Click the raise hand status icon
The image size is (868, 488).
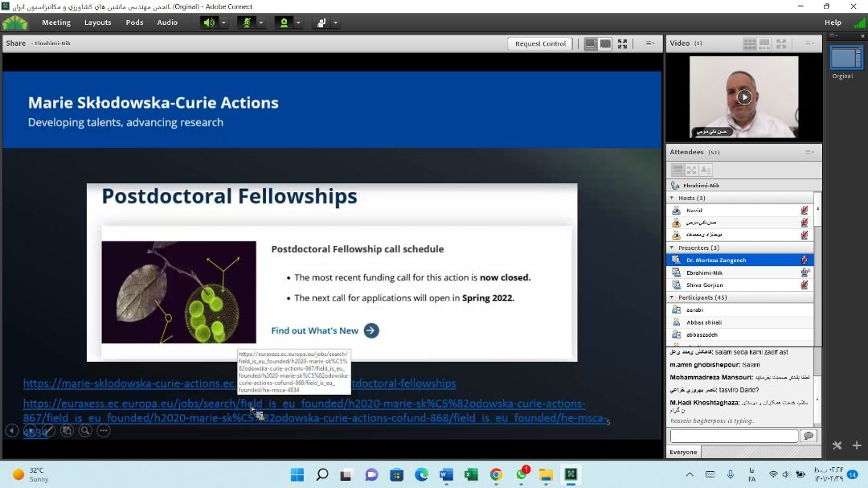pyautogui.click(x=321, y=23)
